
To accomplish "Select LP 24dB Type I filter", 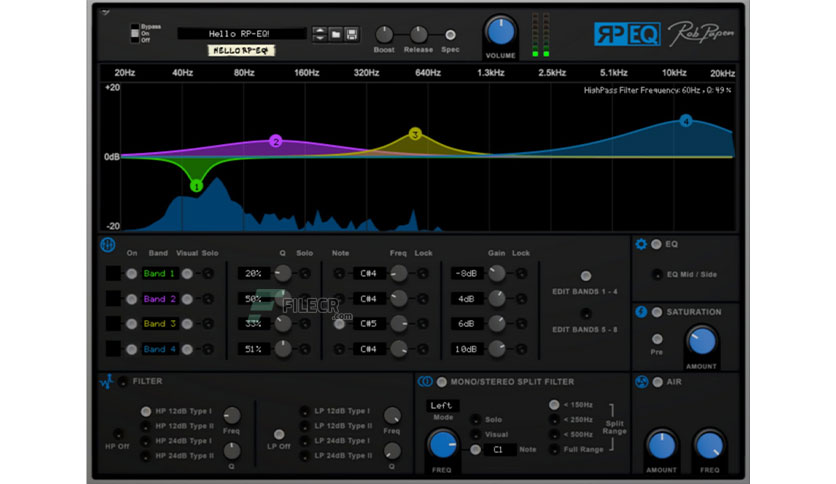I will click(304, 441).
